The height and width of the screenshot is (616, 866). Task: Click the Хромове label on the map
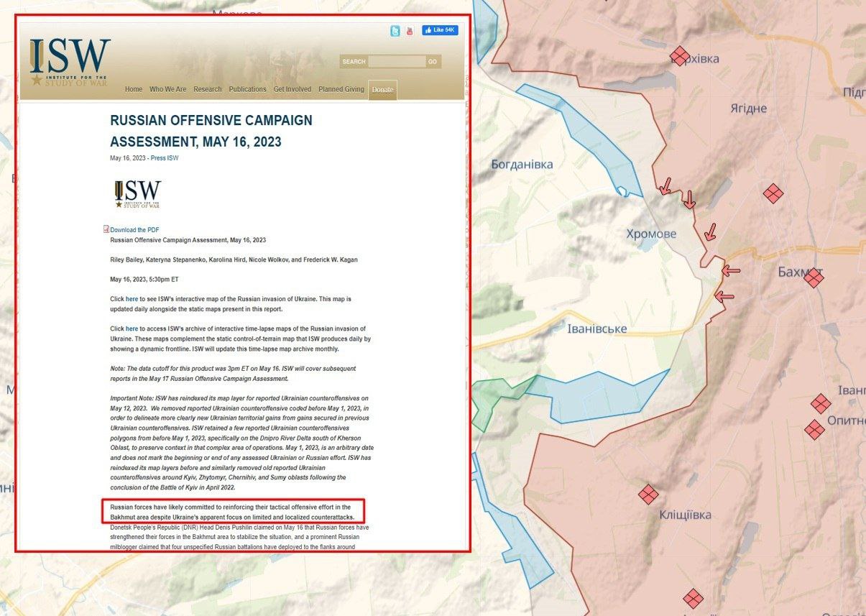pos(651,234)
